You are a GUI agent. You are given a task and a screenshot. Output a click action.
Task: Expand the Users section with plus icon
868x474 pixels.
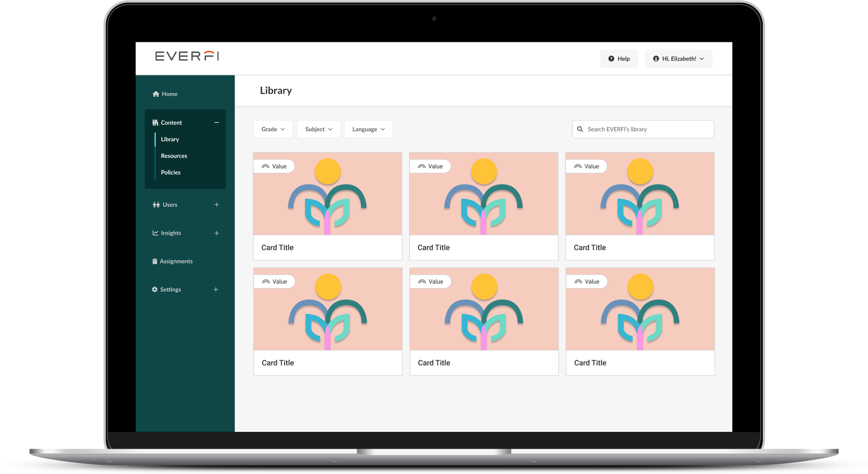[217, 205]
